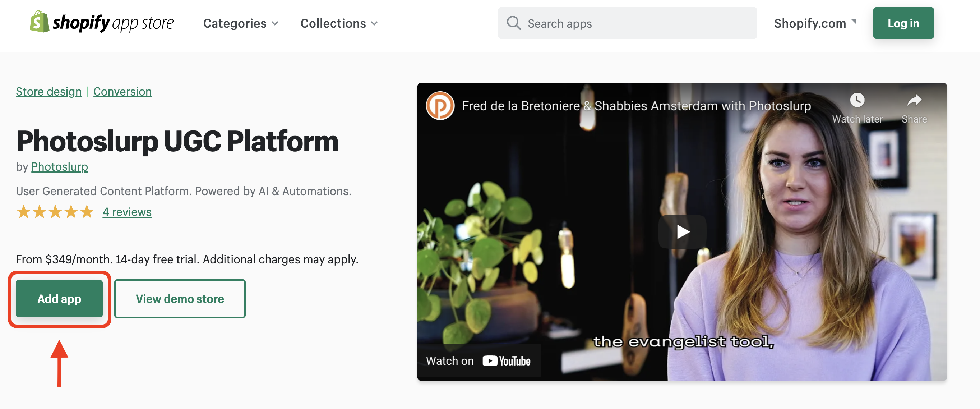Expand the Categories dropdown
Viewport: 980px width, 409px height.
(x=240, y=23)
